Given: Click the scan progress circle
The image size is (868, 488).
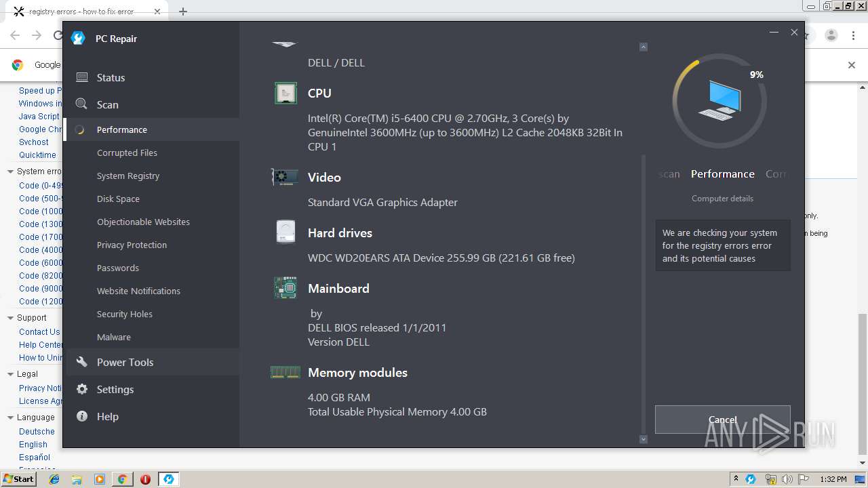Looking at the screenshot, I should coord(719,102).
